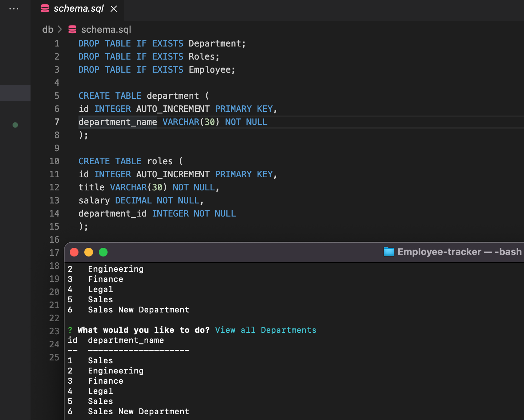Close the Employee-tracker terminal window

pos(74,252)
